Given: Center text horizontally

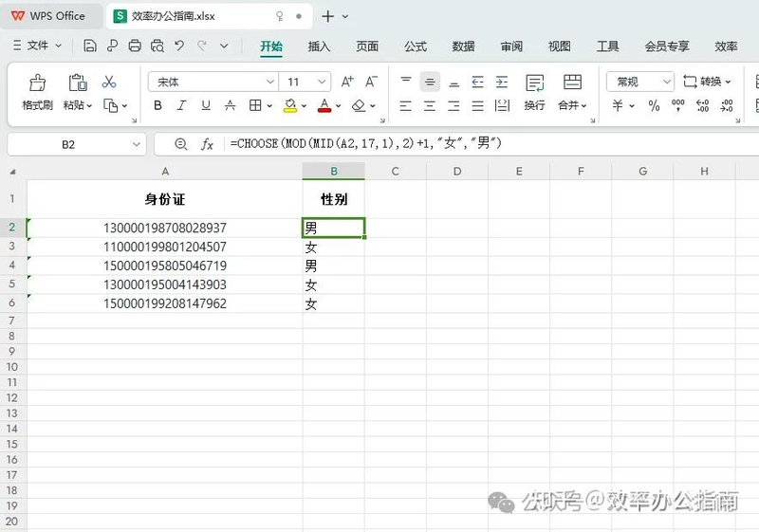Looking at the screenshot, I should point(430,105).
